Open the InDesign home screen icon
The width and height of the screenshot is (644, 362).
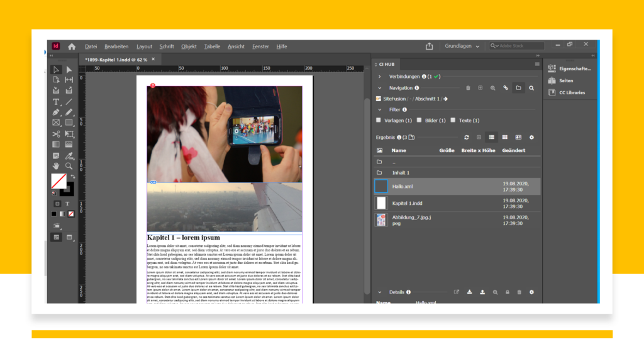[x=72, y=47]
